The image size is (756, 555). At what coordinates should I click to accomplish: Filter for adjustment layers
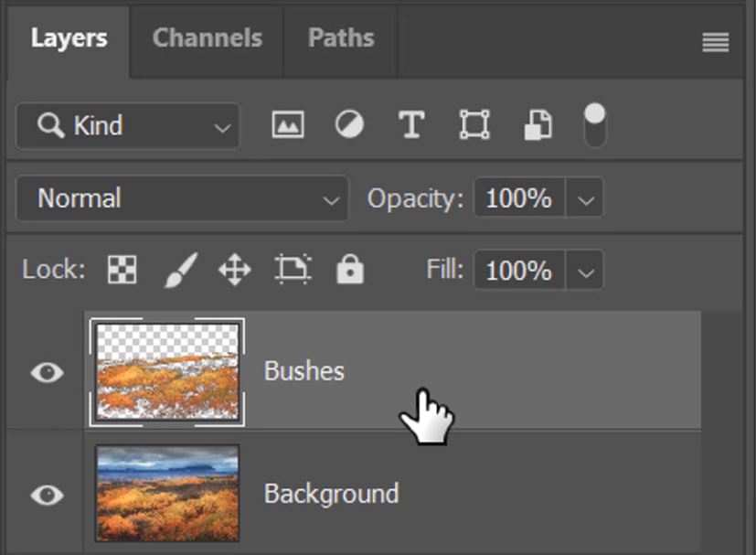click(348, 125)
